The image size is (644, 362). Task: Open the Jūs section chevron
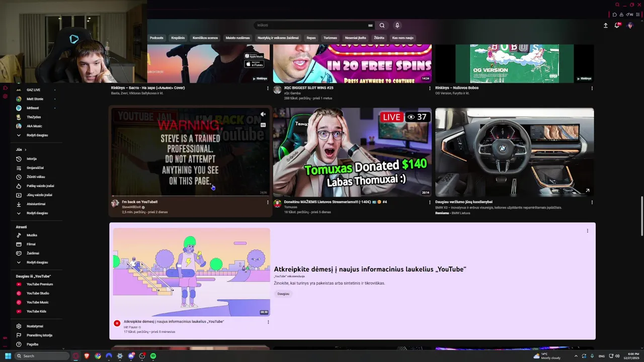[x=25, y=150]
